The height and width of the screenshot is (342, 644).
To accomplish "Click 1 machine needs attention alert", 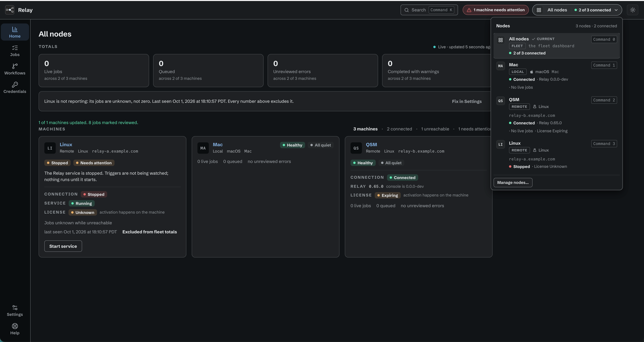I will click(495, 10).
